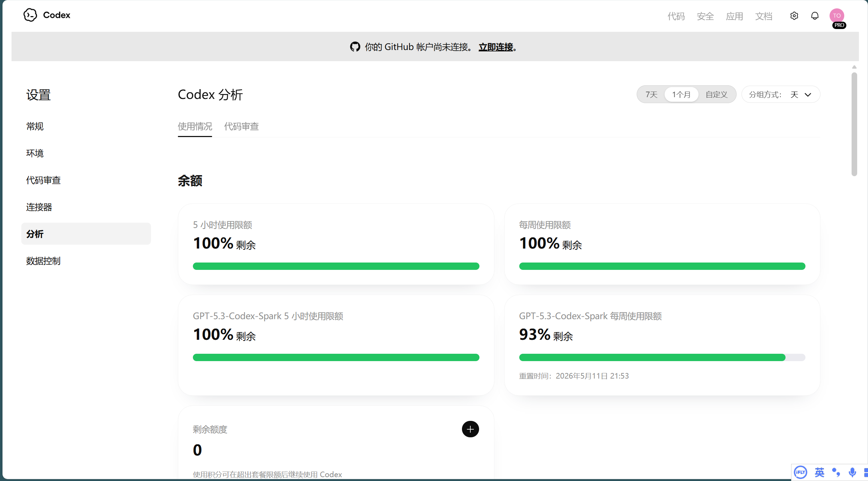Click the 93% 剩余 value

(x=546, y=335)
